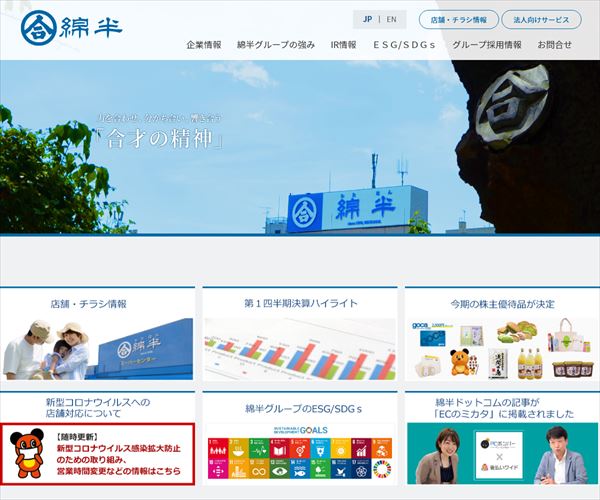Switch language to EN

(391, 20)
